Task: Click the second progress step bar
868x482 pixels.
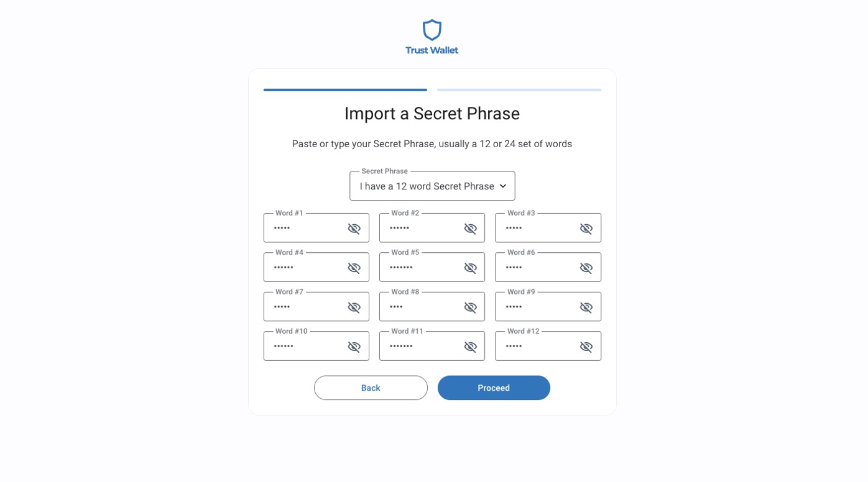Action: [x=519, y=90]
